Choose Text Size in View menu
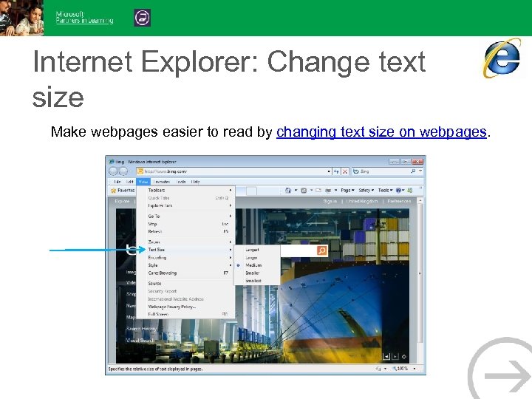This screenshot has height=399, width=532. [x=185, y=250]
